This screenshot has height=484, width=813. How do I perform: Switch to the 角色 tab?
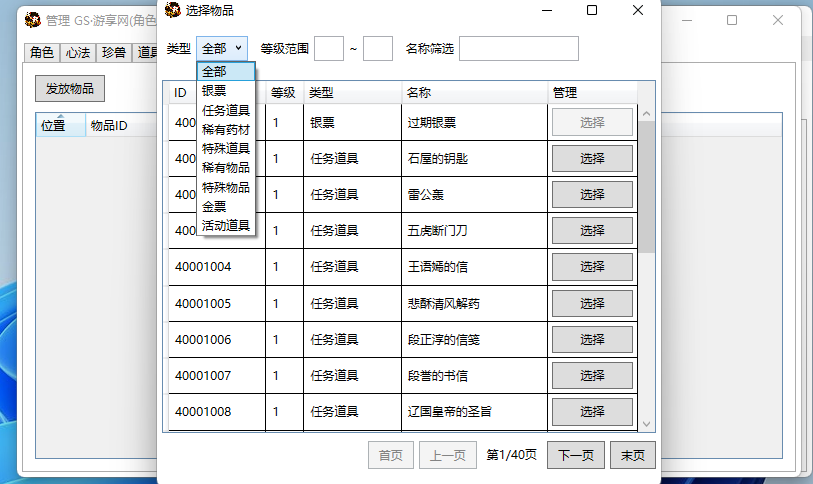42,53
